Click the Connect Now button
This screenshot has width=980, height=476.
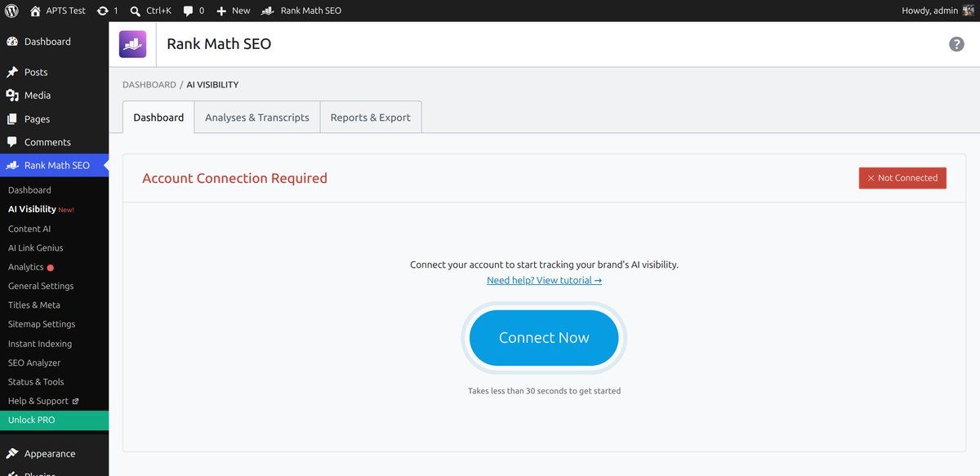pyautogui.click(x=544, y=338)
